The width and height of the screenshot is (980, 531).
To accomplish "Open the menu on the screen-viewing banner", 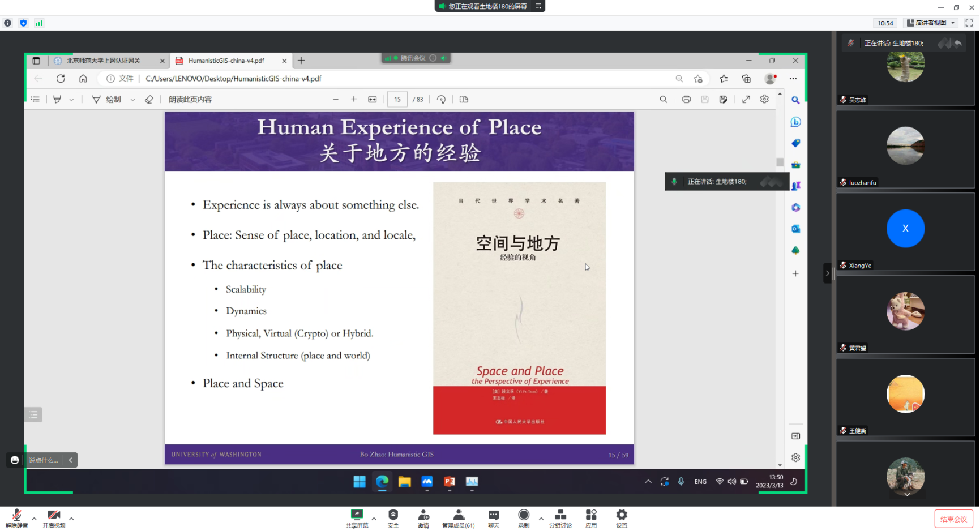I will click(x=538, y=6).
